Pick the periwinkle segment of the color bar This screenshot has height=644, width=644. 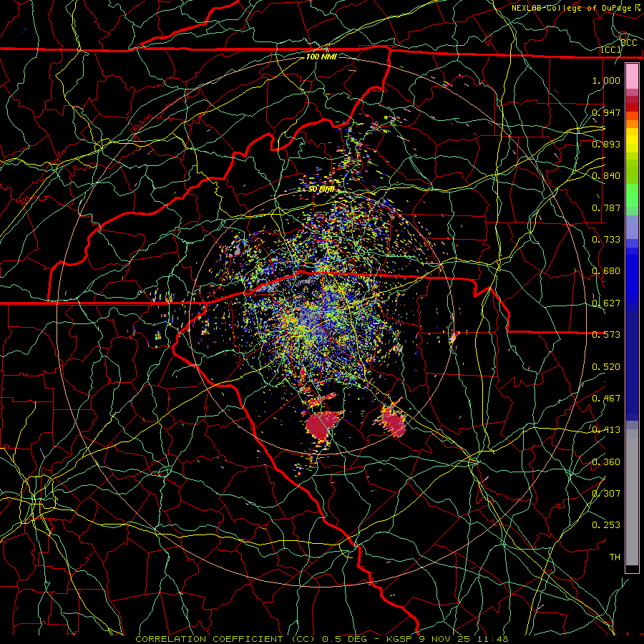click(632, 227)
